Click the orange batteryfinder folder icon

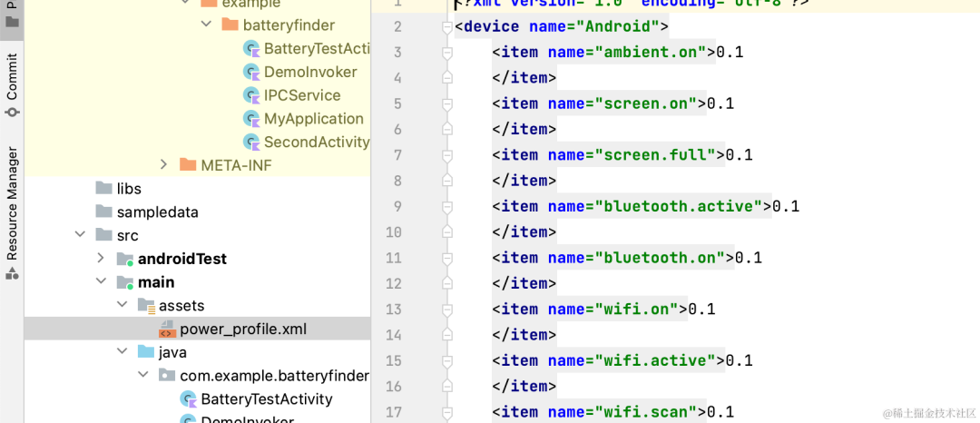coord(230,25)
